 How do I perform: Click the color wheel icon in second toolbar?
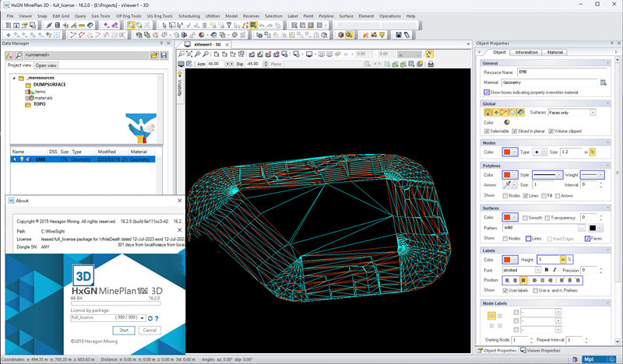tap(202, 35)
